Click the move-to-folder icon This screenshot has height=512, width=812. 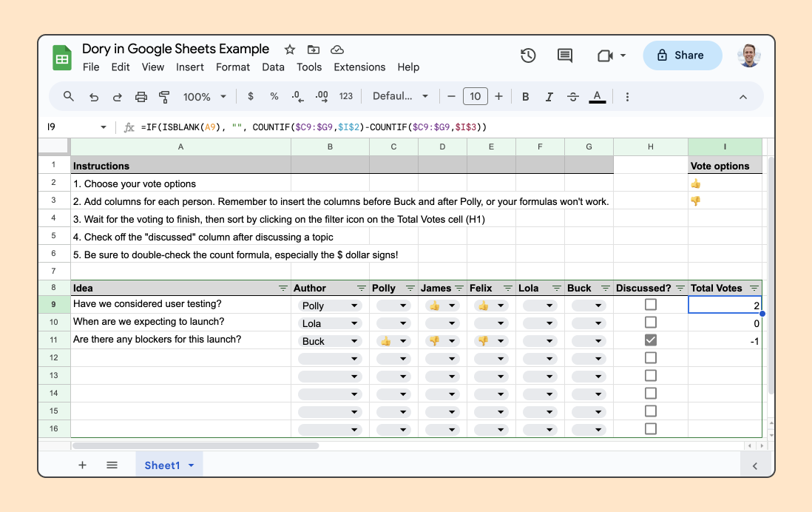(x=314, y=50)
